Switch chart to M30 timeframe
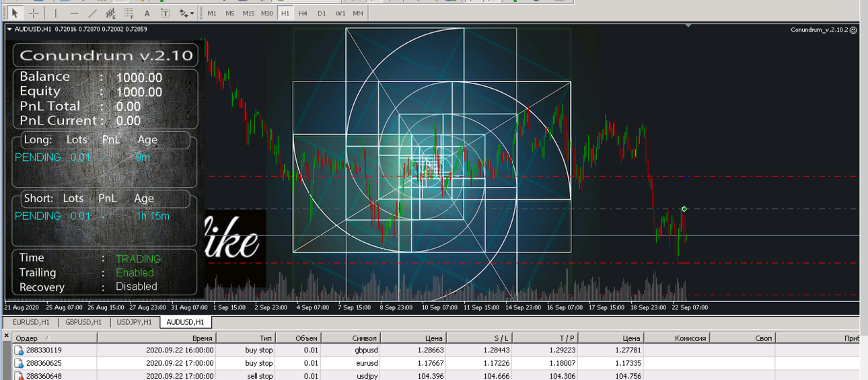The height and width of the screenshot is (380, 868). click(267, 13)
